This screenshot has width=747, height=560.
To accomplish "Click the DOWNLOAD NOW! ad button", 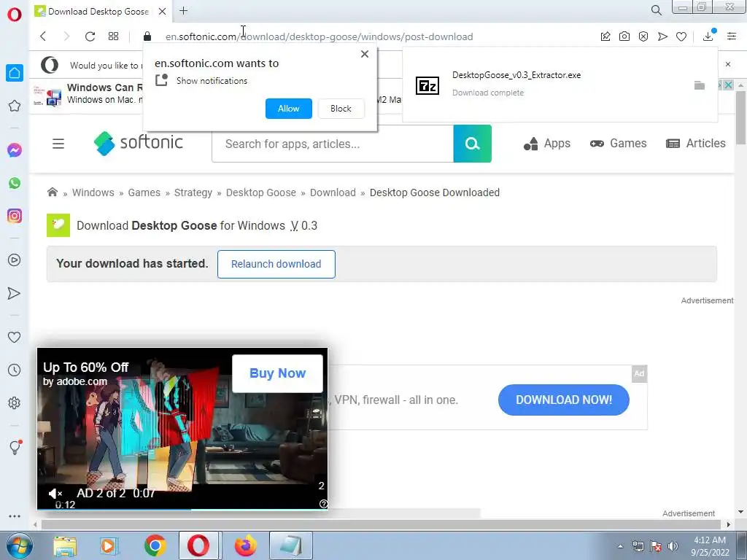I will 564,400.
